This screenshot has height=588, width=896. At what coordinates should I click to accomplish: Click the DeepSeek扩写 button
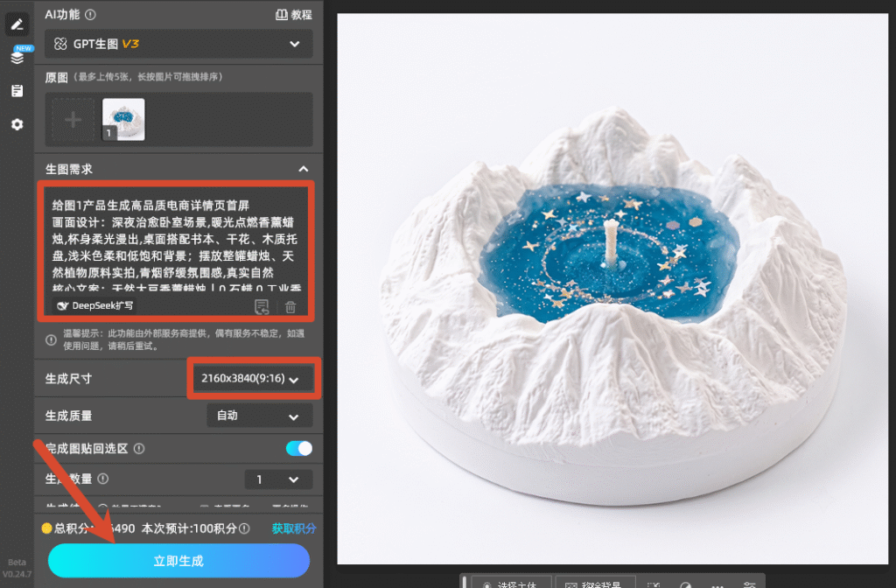click(x=94, y=305)
